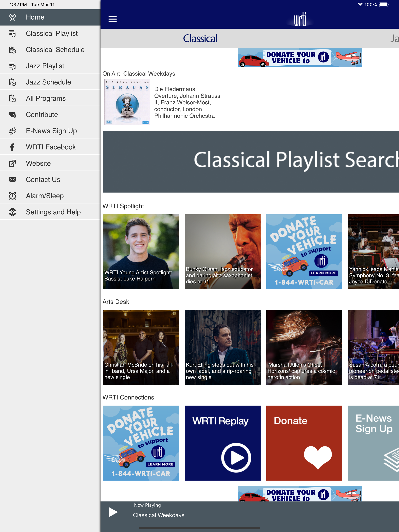Open Marshall Allen's Ghost Horizons article
The width and height of the screenshot is (399, 532).
pos(304,347)
